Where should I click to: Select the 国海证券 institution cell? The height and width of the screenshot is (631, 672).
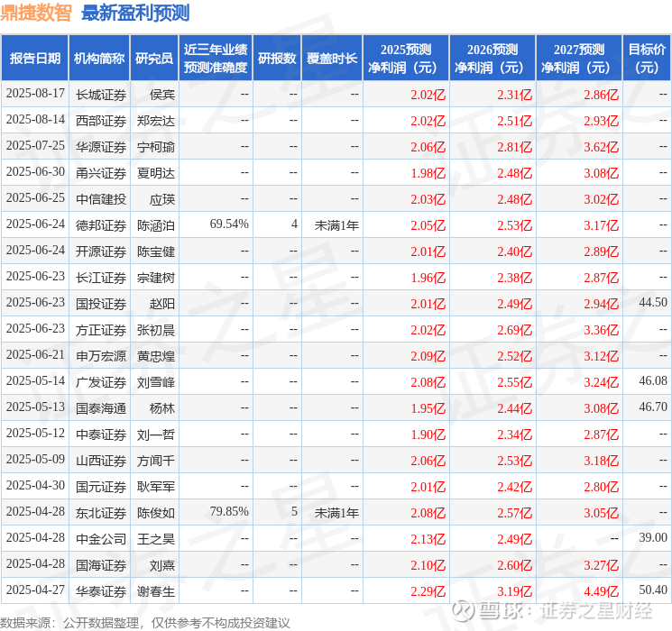click(x=101, y=565)
